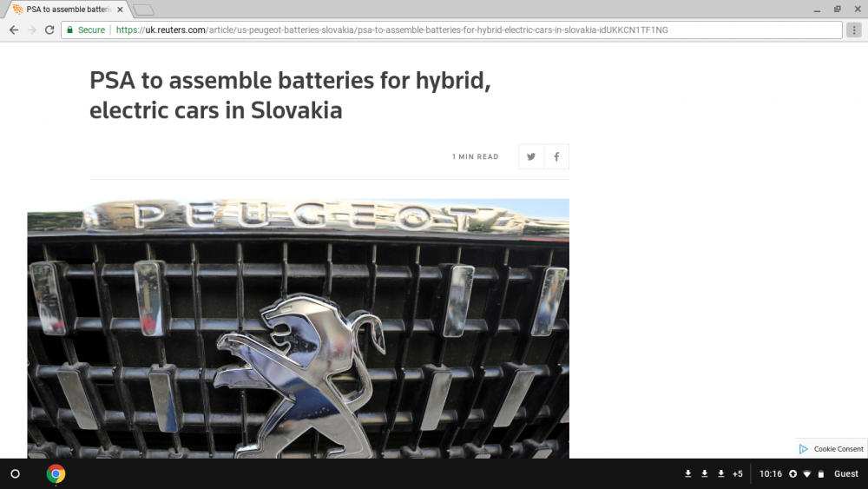
Task: Launch Chrome from the shelf
Action: [x=56, y=474]
